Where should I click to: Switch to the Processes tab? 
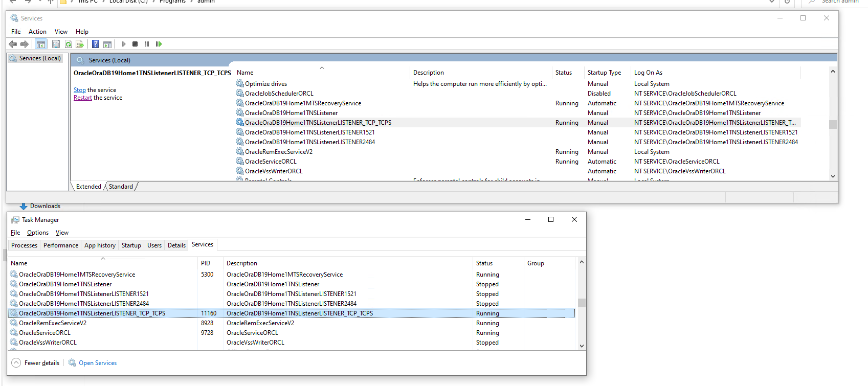click(x=24, y=245)
